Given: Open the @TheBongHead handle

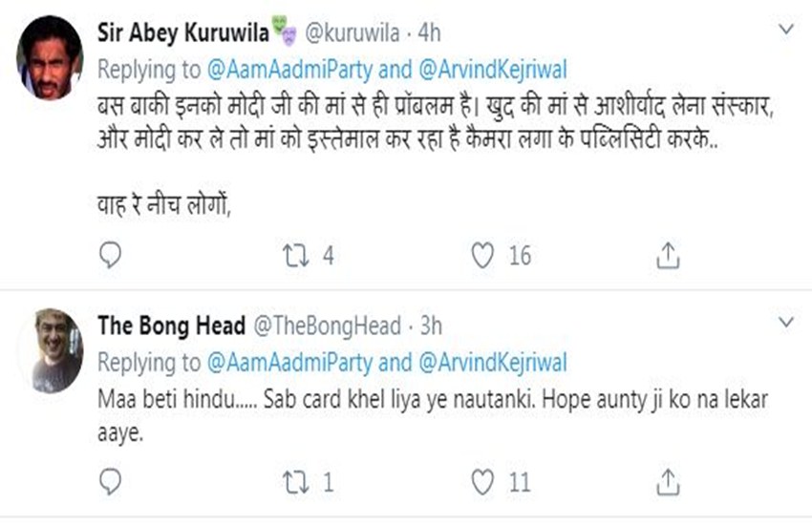Looking at the screenshot, I should [327, 326].
